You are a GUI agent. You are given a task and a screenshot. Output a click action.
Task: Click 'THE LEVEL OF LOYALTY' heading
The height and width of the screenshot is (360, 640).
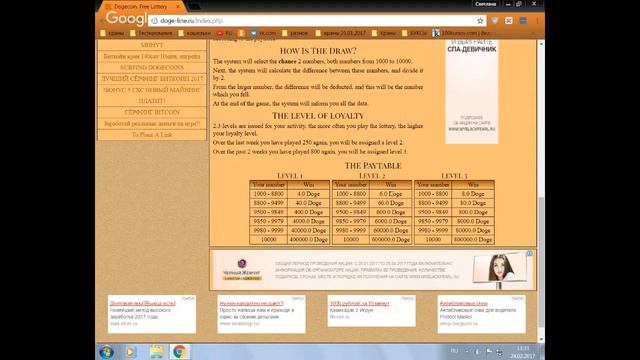[318, 116]
